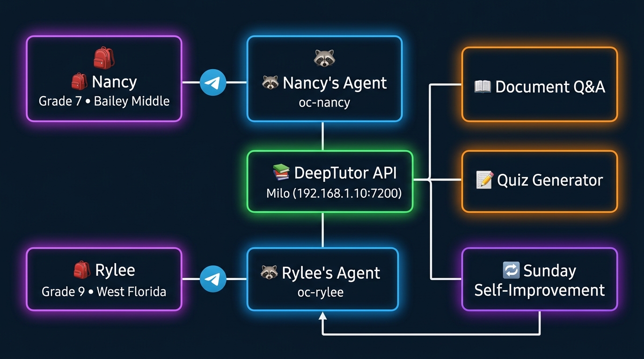Viewport: 644px width, 359px height.
Task: Open the Document Q&A module
Action: (539, 85)
